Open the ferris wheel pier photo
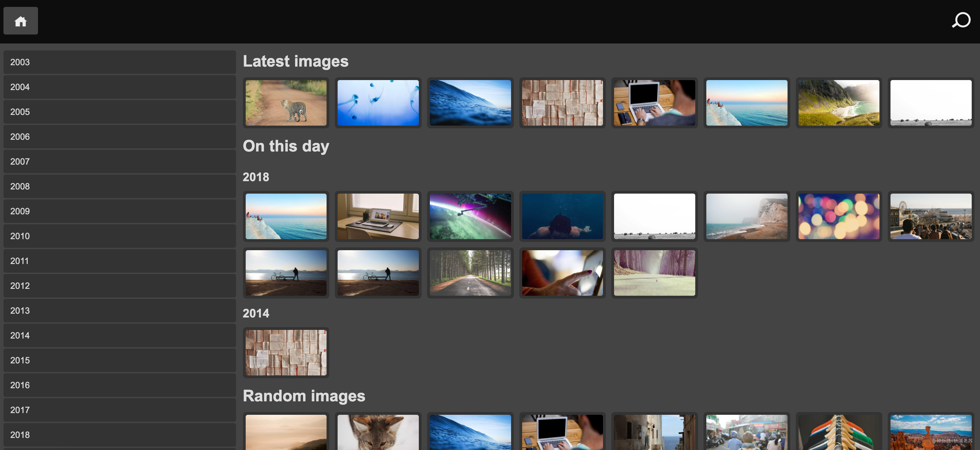Image resolution: width=980 pixels, height=450 pixels. pos(931,216)
